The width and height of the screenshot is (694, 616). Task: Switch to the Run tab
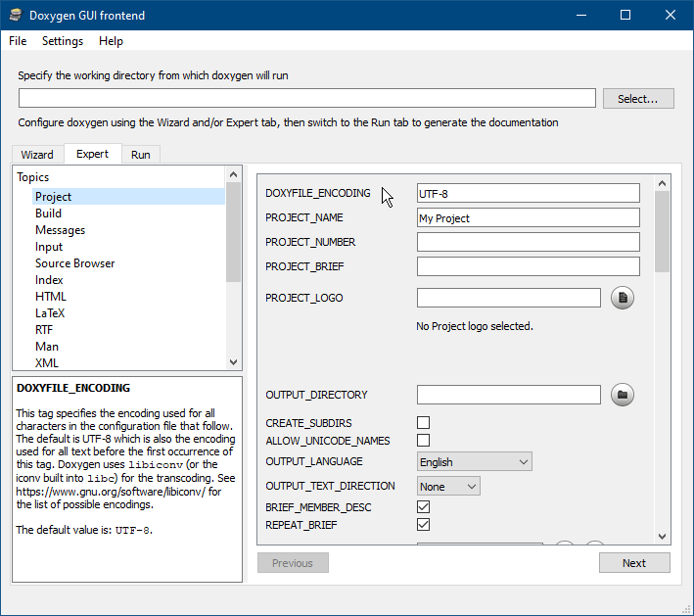(x=141, y=155)
